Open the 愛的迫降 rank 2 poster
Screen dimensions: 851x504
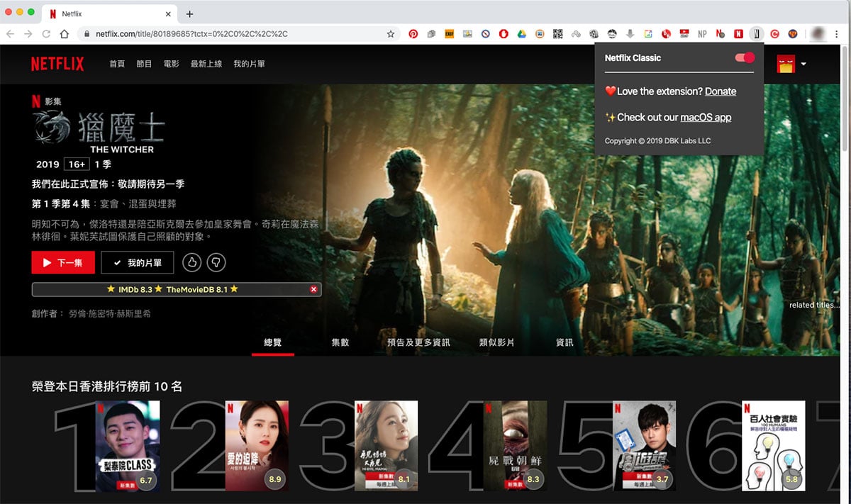(x=257, y=446)
